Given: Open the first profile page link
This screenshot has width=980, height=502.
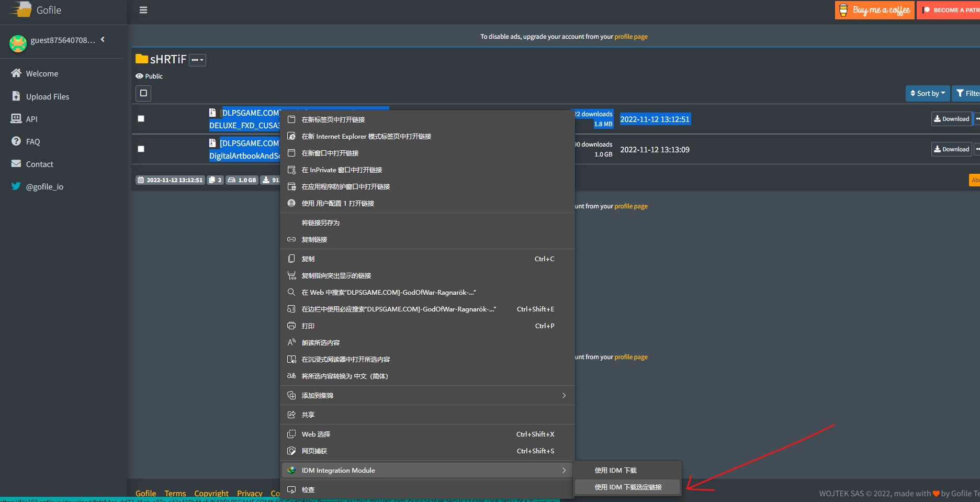Looking at the screenshot, I should pos(631,37).
